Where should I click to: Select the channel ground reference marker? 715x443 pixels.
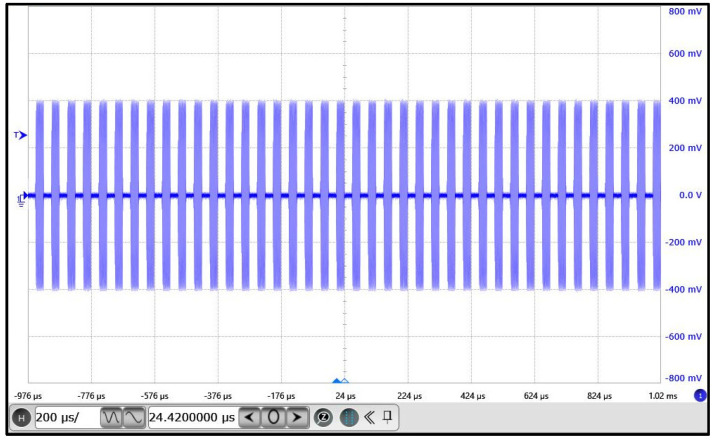pos(22,198)
